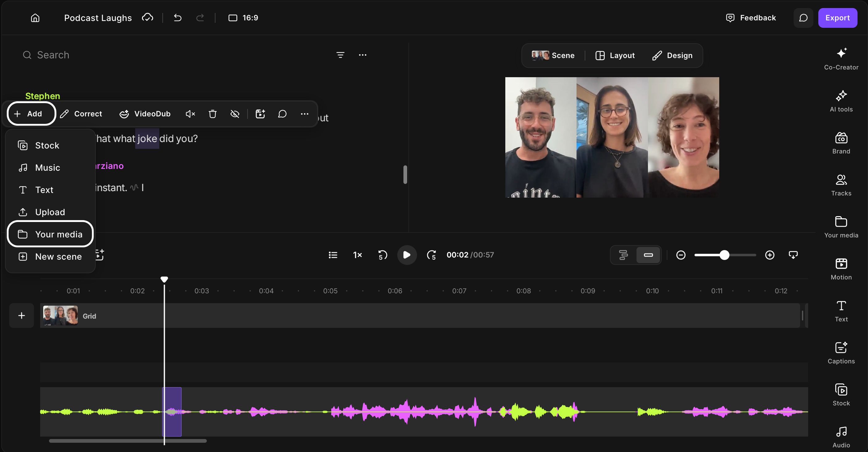Click the 0:06 mark on the ruler
868x452 pixels.
(395, 291)
